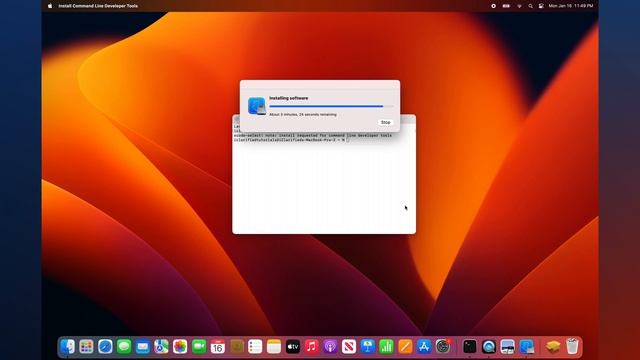Open the Apple menu
The height and width of the screenshot is (360, 640).
(x=50, y=6)
